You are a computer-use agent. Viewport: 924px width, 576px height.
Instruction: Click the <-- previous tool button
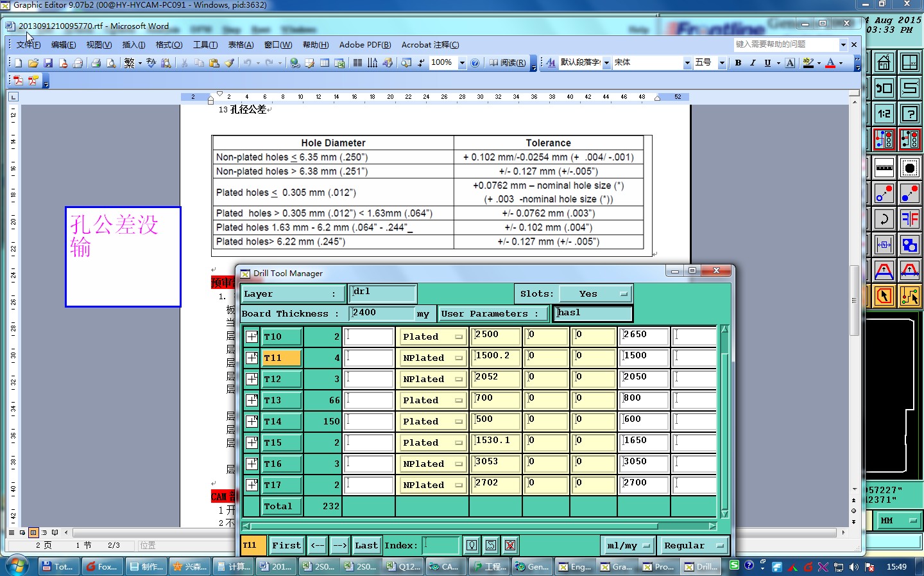[x=318, y=545]
